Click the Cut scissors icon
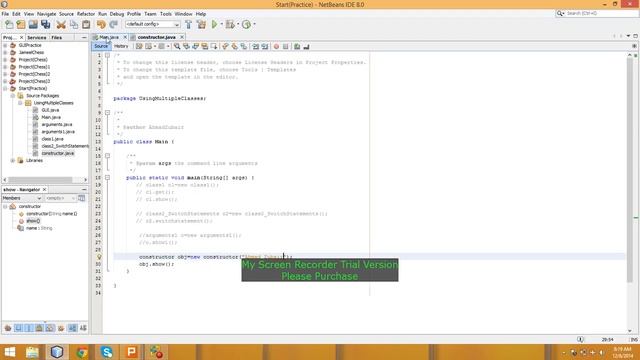640x360 pixels. (61, 24)
